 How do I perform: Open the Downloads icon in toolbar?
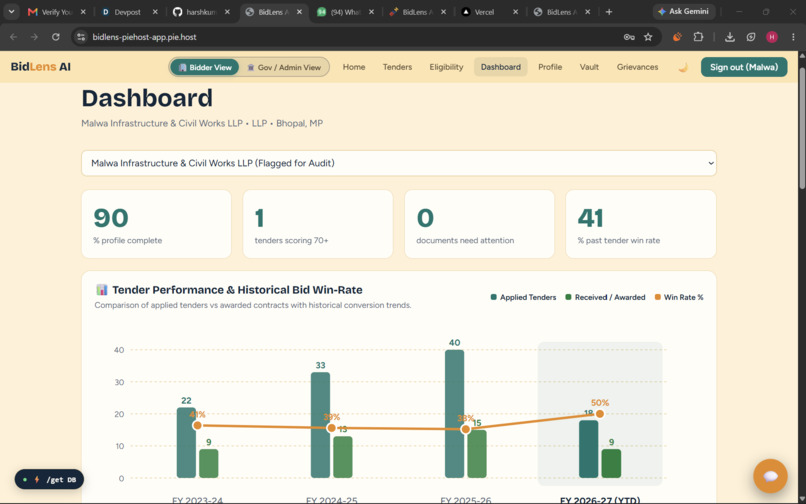(729, 37)
